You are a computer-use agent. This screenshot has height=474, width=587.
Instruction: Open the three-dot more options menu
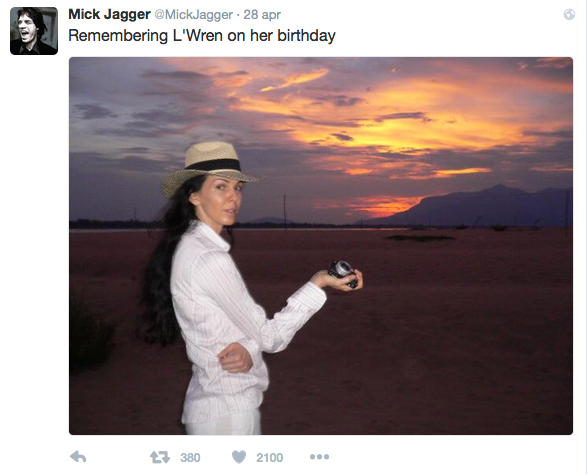[319, 457]
